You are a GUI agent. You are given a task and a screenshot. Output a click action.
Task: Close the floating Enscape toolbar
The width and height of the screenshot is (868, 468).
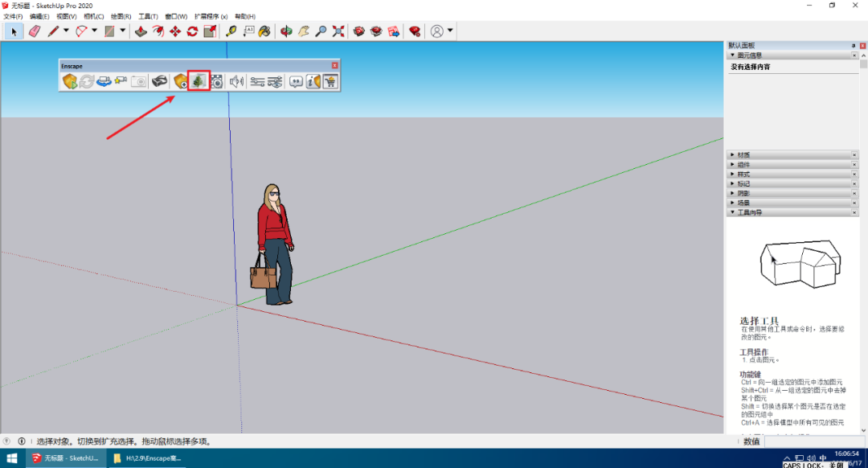click(x=335, y=65)
